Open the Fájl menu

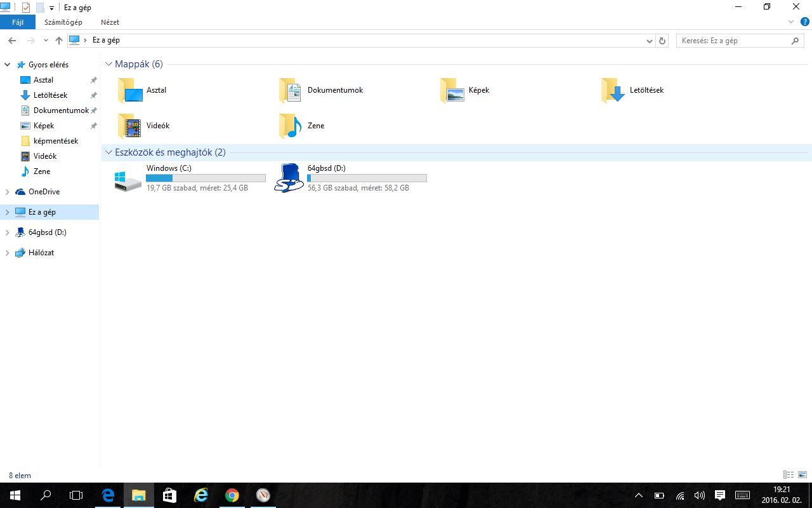[18, 22]
